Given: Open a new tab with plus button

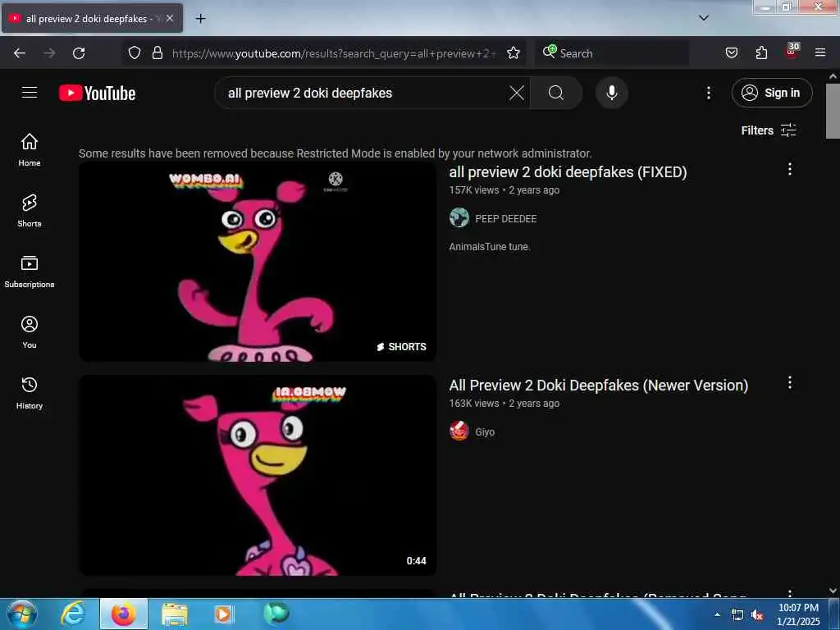Looking at the screenshot, I should coord(200,19).
